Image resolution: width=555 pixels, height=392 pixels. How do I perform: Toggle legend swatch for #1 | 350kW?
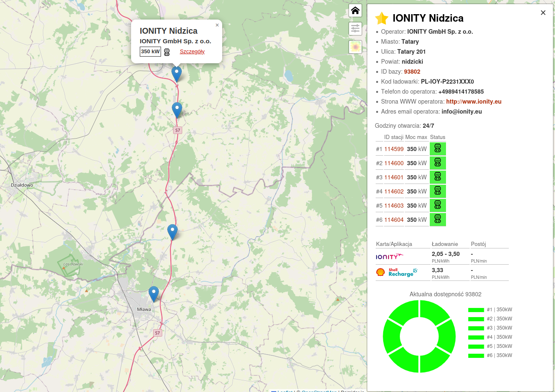tap(476, 310)
